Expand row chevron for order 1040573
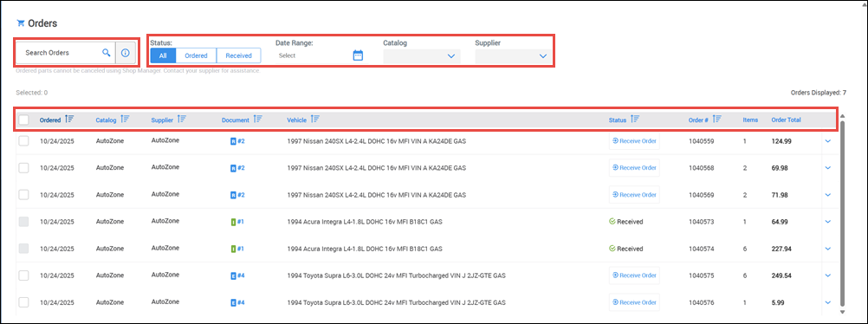The height and width of the screenshot is (324, 868). (x=828, y=222)
